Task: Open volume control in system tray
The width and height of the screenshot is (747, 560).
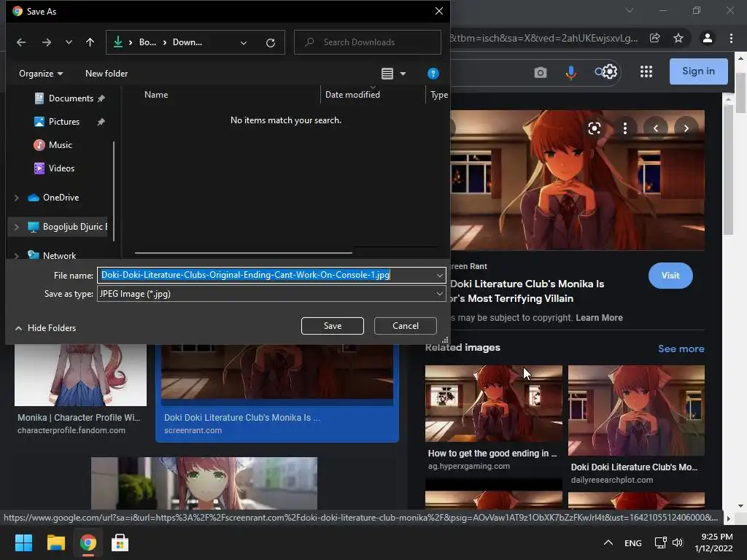Action: tap(678, 542)
